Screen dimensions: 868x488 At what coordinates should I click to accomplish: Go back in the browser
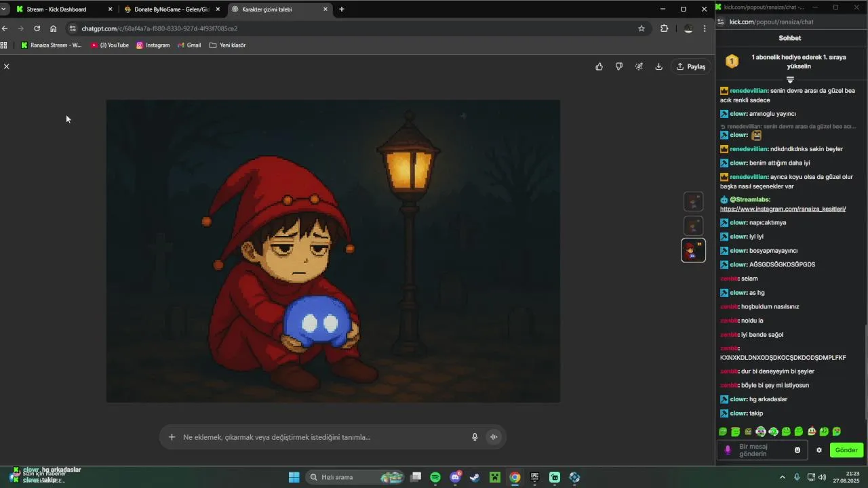click(5, 28)
